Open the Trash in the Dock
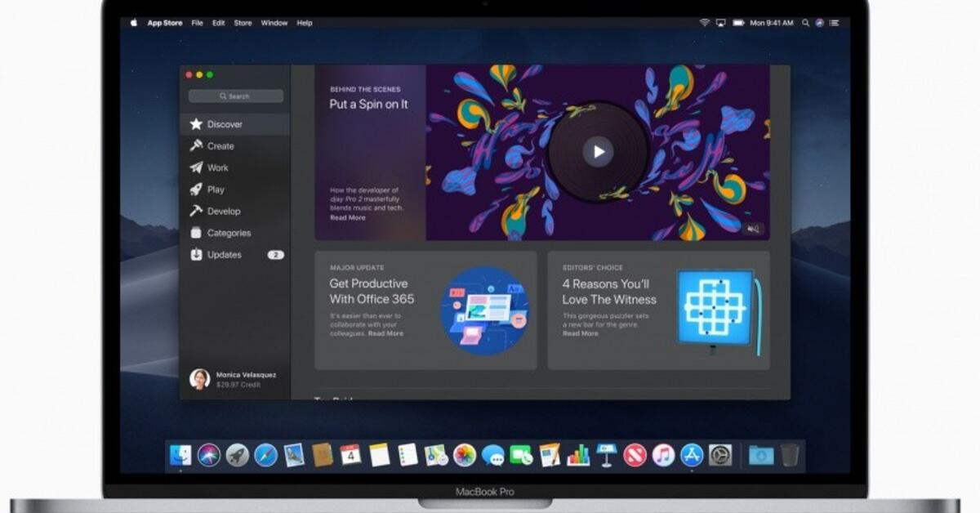The height and width of the screenshot is (513, 980). pyautogui.click(x=789, y=455)
